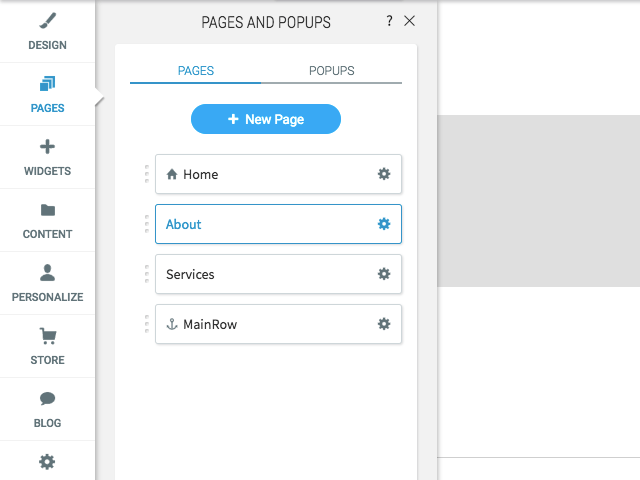The width and height of the screenshot is (640, 480).
Task: Open the Blog speech bubble icon
Action: tap(47, 398)
